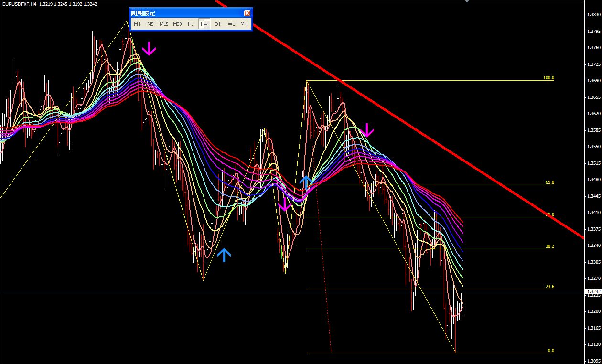
Task: Select the Fibonacci 0.0 level label
Action: tap(551, 351)
